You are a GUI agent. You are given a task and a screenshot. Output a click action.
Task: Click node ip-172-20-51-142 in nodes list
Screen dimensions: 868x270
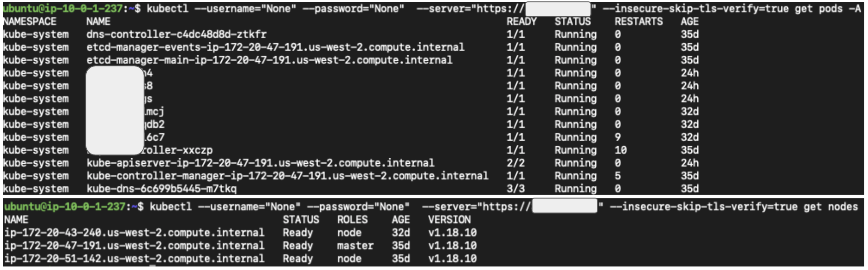click(134, 259)
